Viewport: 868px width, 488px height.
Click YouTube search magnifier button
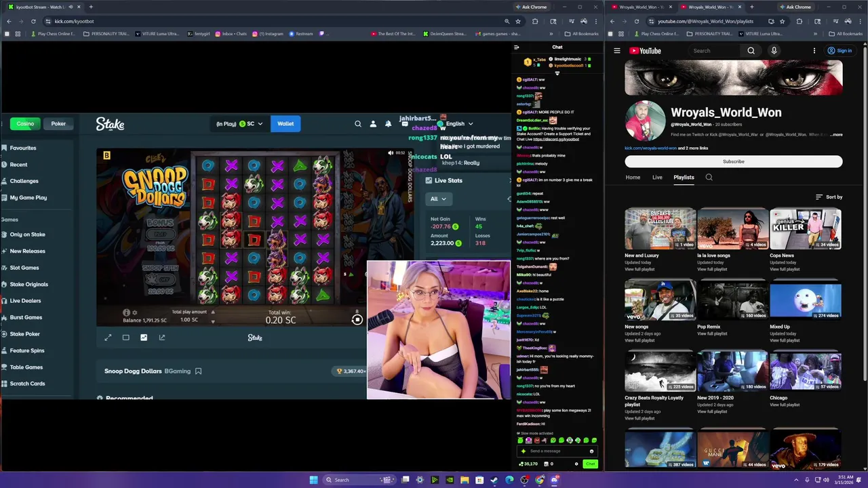(x=751, y=51)
